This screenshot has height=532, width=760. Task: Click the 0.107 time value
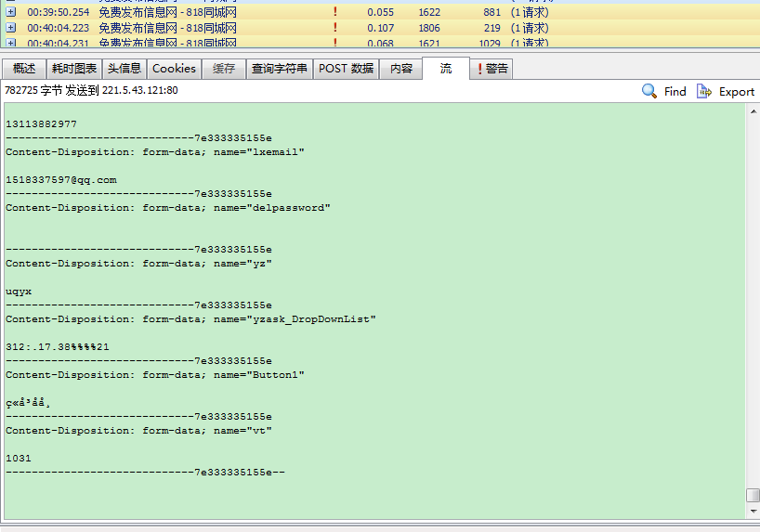381,28
